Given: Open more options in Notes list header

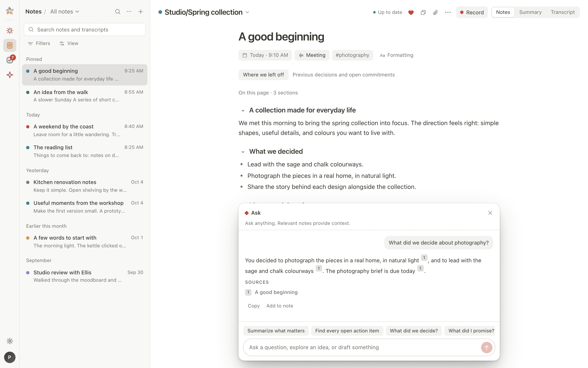Looking at the screenshot, I should point(129,12).
